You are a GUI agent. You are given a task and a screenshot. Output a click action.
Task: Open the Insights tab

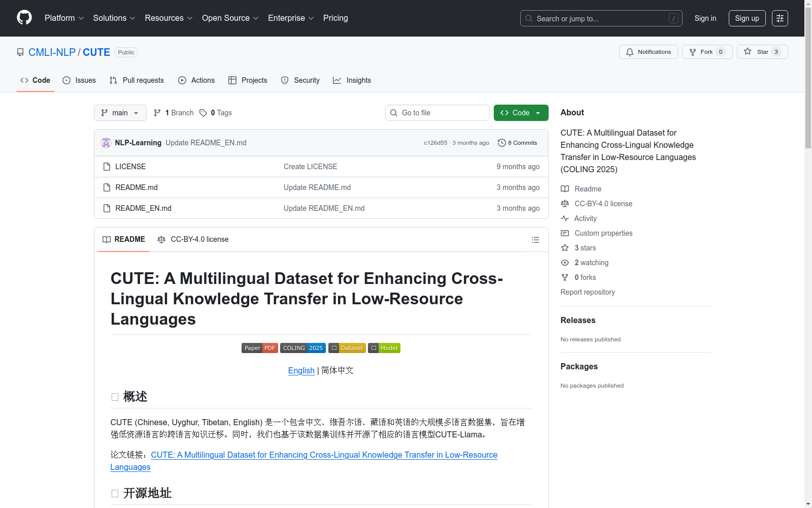coord(352,80)
